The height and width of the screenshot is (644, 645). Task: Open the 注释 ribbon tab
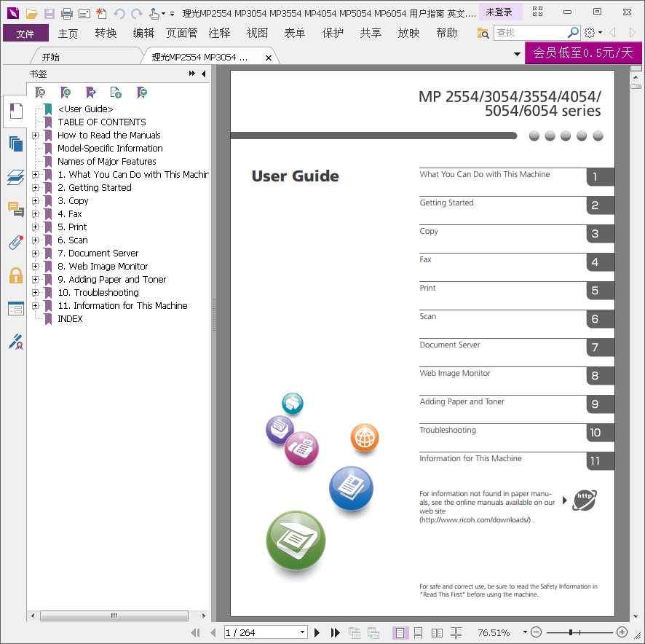click(x=219, y=33)
